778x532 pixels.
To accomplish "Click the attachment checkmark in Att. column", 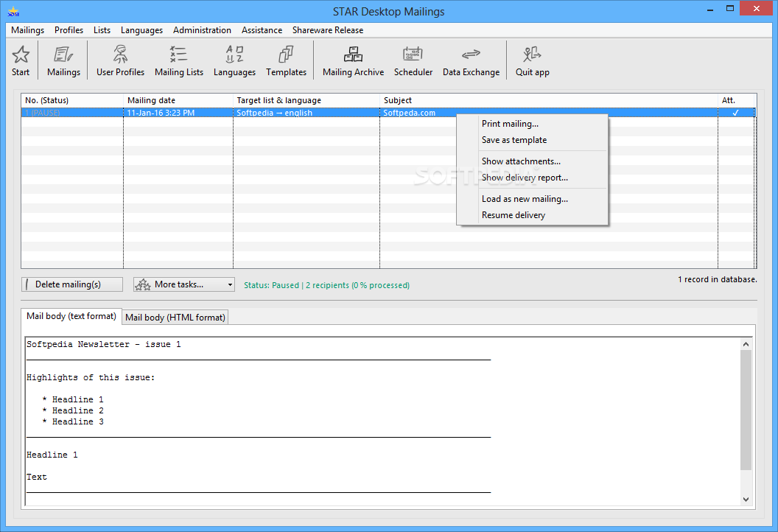I will [x=735, y=113].
